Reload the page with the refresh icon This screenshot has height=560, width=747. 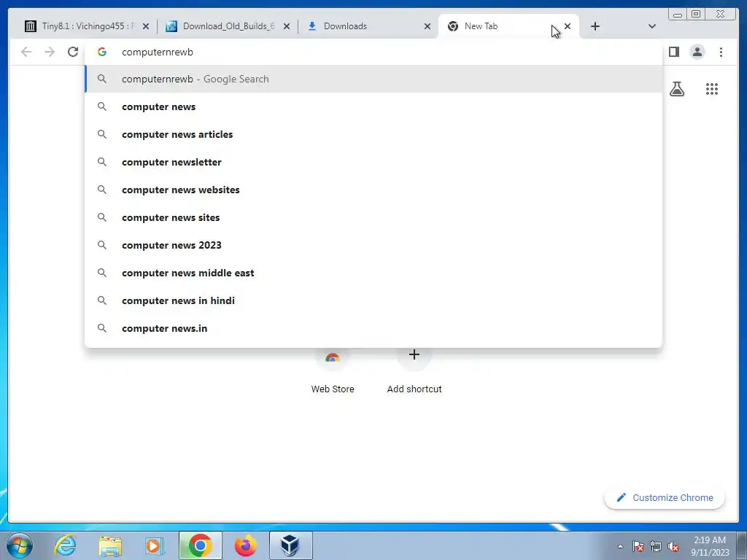tap(73, 52)
